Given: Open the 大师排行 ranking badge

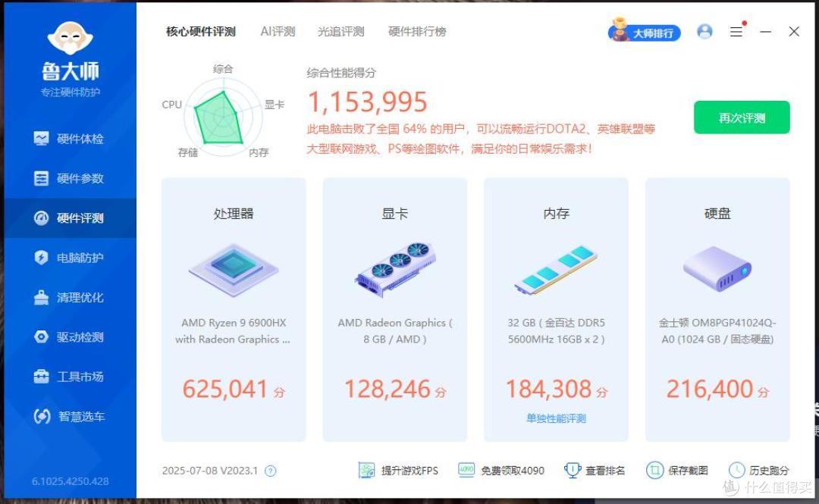Looking at the screenshot, I should click(645, 31).
